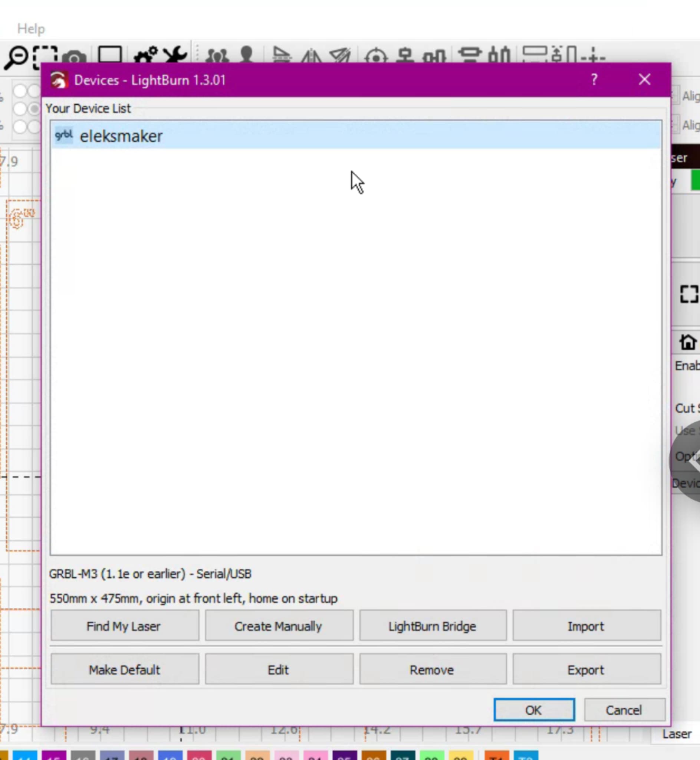The width and height of the screenshot is (700, 760).
Task: Click the align centers target icon
Action: (376, 56)
